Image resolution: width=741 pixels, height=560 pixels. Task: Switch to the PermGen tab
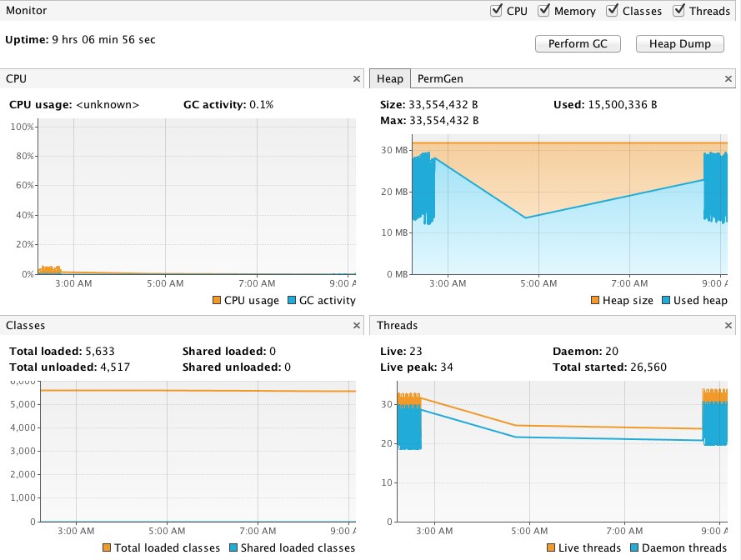[x=440, y=79]
